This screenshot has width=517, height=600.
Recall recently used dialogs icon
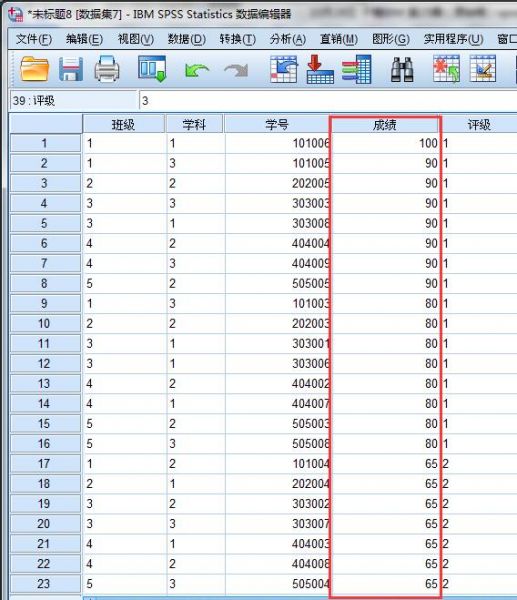pyautogui.click(x=152, y=69)
